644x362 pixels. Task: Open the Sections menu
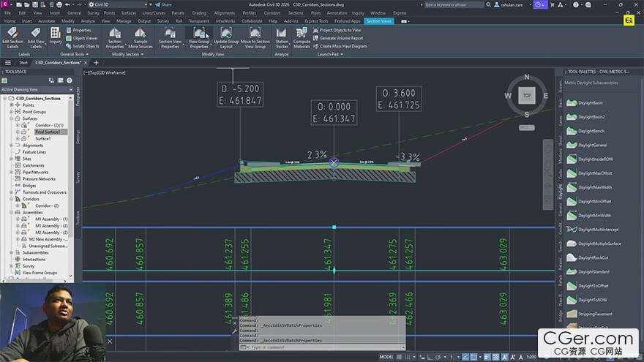pos(296,13)
